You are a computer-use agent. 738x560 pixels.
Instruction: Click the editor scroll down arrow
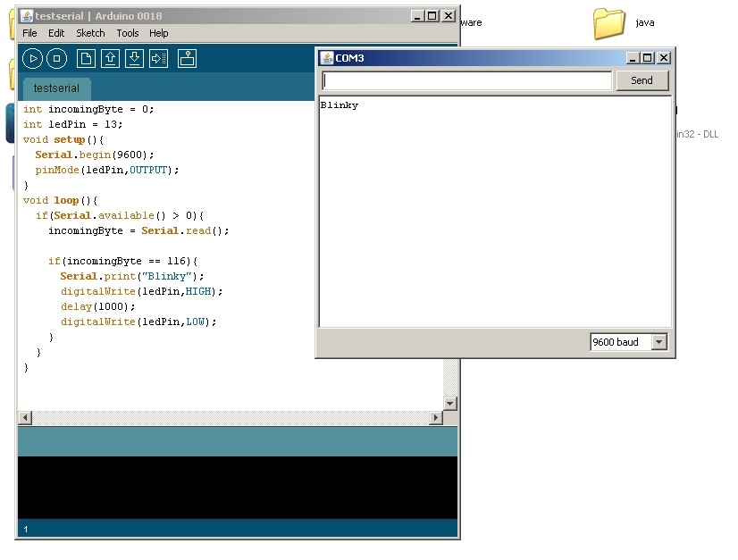point(450,404)
